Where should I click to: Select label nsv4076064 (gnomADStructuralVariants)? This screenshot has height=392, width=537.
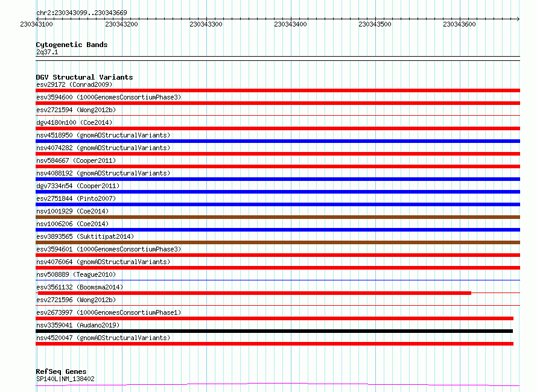coord(103,262)
